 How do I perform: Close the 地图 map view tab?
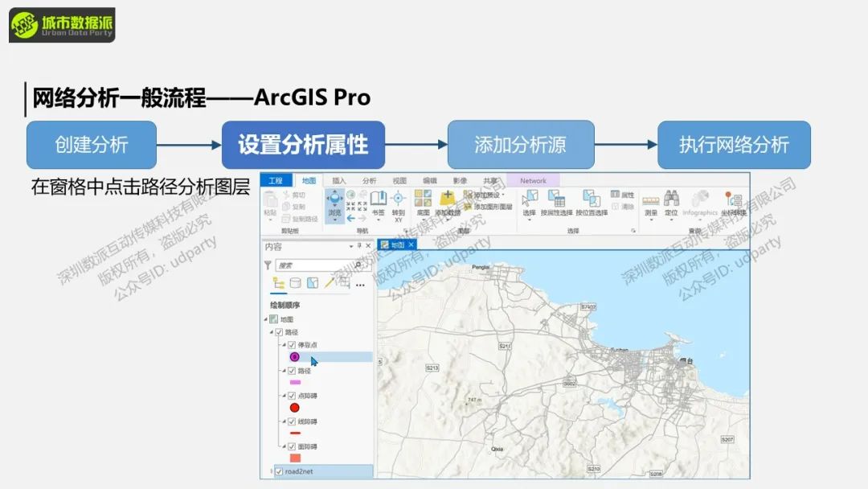point(411,244)
